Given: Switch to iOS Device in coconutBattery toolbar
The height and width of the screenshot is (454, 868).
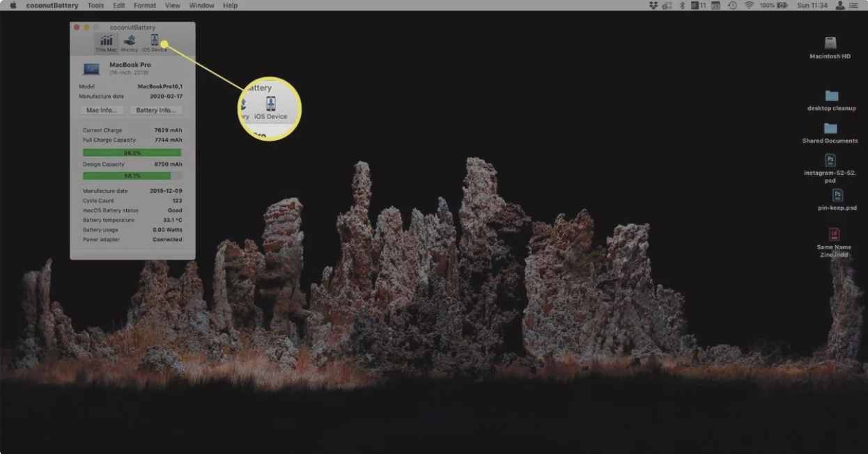Looking at the screenshot, I should 155,42.
